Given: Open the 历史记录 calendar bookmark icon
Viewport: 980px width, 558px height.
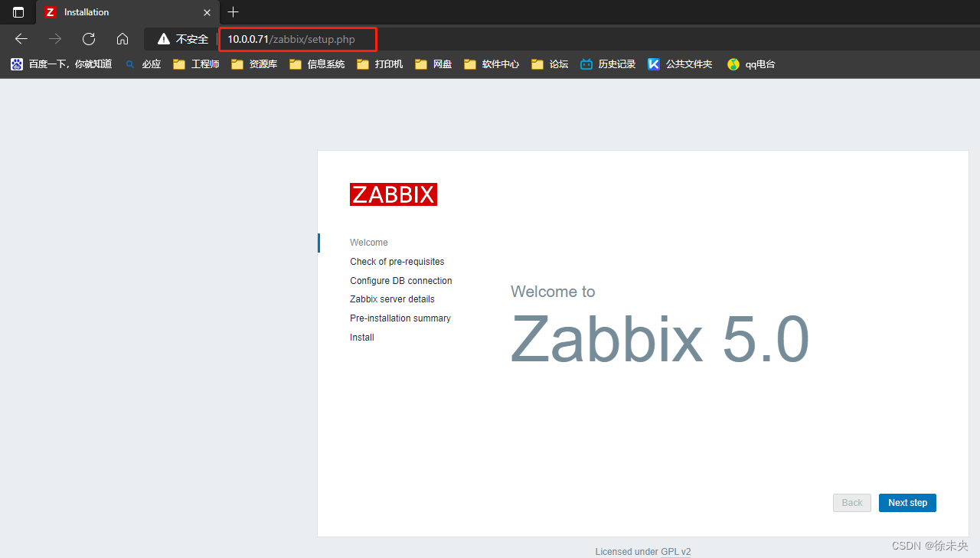Looking at the screenshot, I should pyautogui.click(x=586, y=64).
